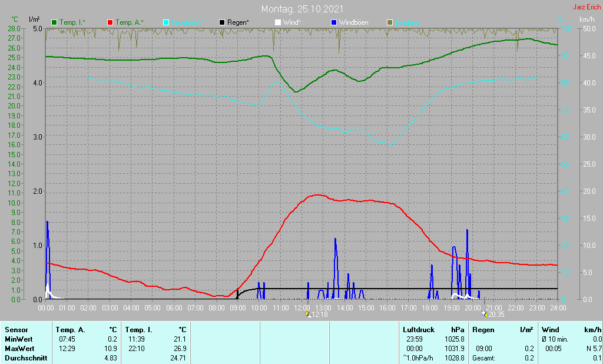This screenshot has width=603, height=364.
Task: Click the '09:00' time axis label
Action: tap(238, 308)
